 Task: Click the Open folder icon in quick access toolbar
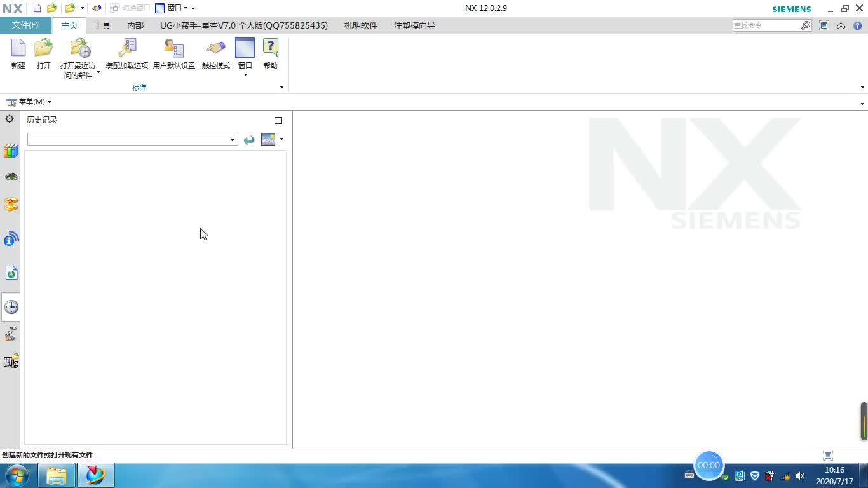tap(52, 8)
